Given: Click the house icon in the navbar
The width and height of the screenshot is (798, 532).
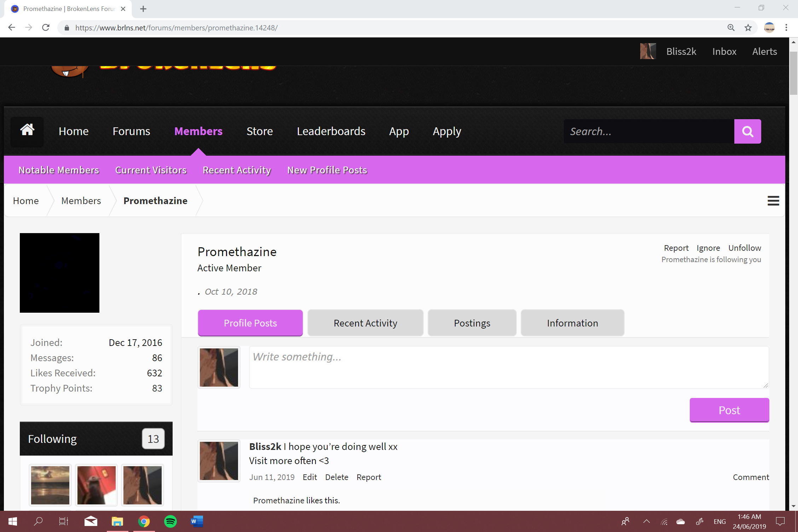Looking at the screenshot, I should click(27, 131).
